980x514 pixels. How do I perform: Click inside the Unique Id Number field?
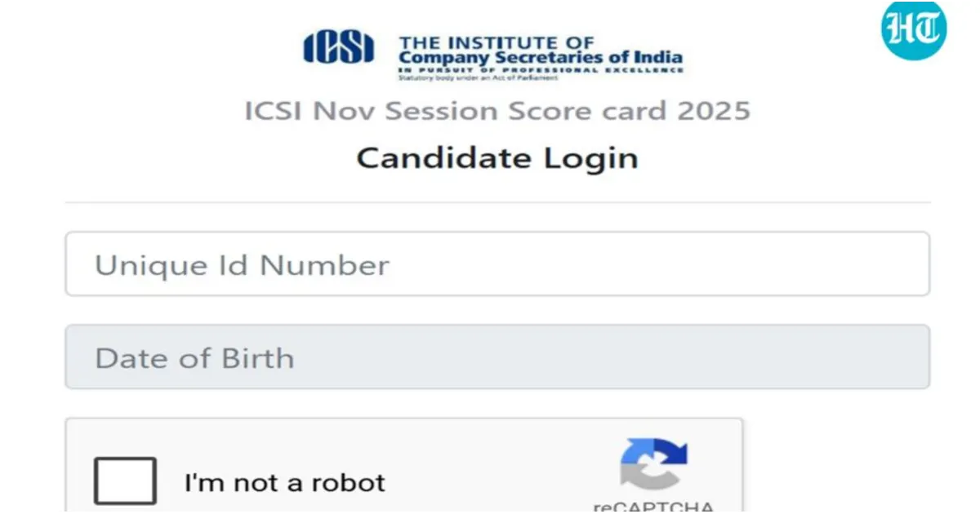(497, 264)
